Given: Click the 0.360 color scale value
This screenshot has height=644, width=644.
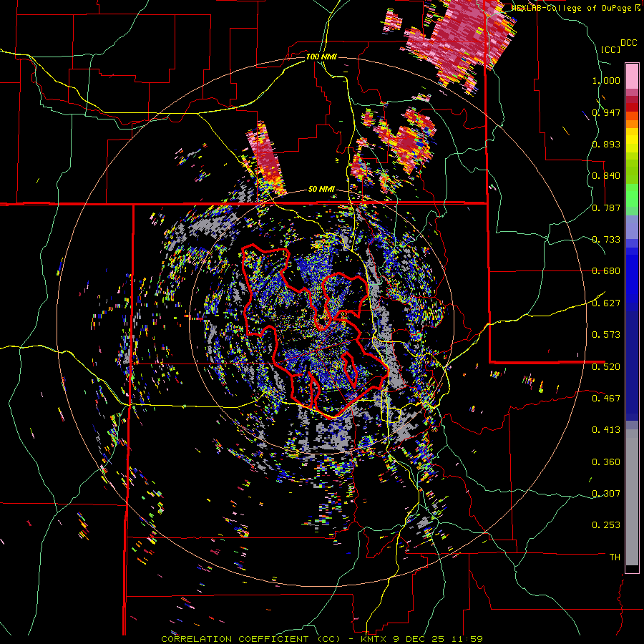Looking at the screenshot, I should 606,462.
